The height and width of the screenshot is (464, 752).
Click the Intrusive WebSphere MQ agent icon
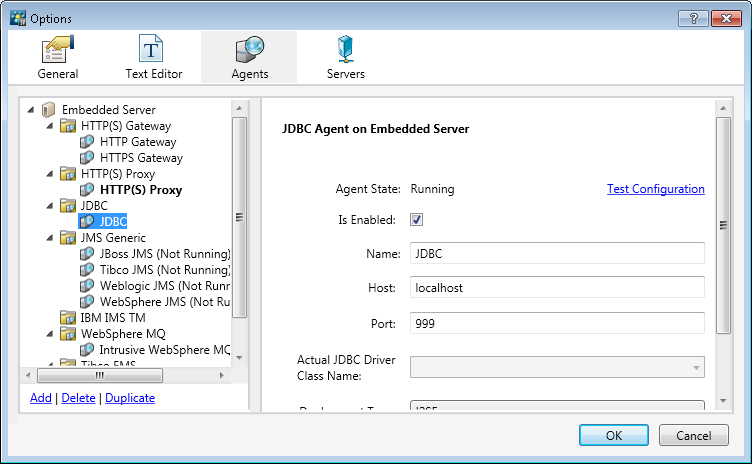[x=87, y=350]
